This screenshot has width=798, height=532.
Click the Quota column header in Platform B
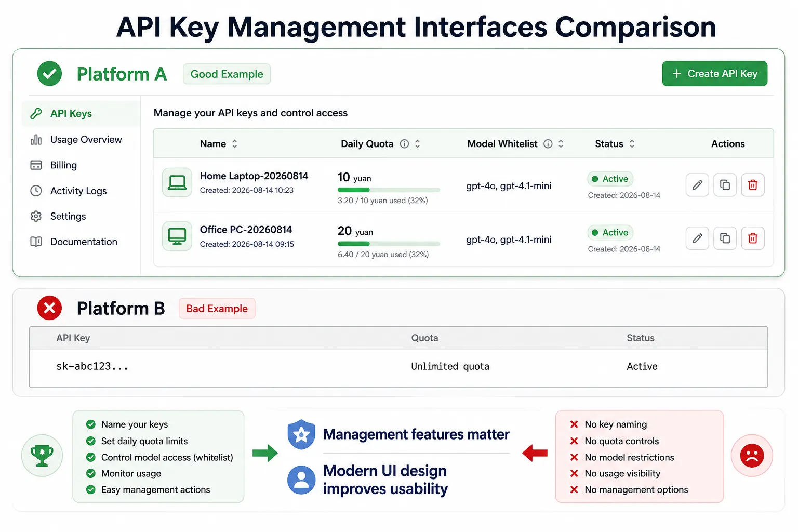click(x=424, y=338)
